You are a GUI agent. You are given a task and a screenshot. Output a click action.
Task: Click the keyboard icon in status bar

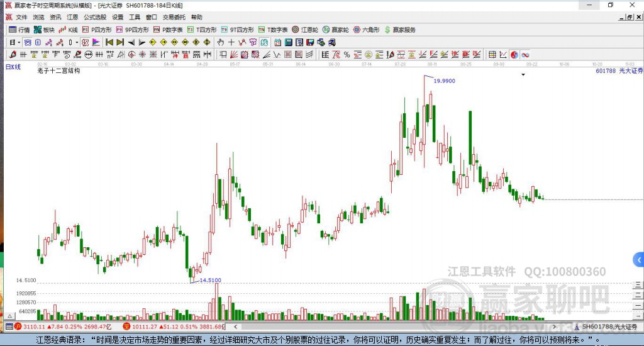click(x=9, y=326)
